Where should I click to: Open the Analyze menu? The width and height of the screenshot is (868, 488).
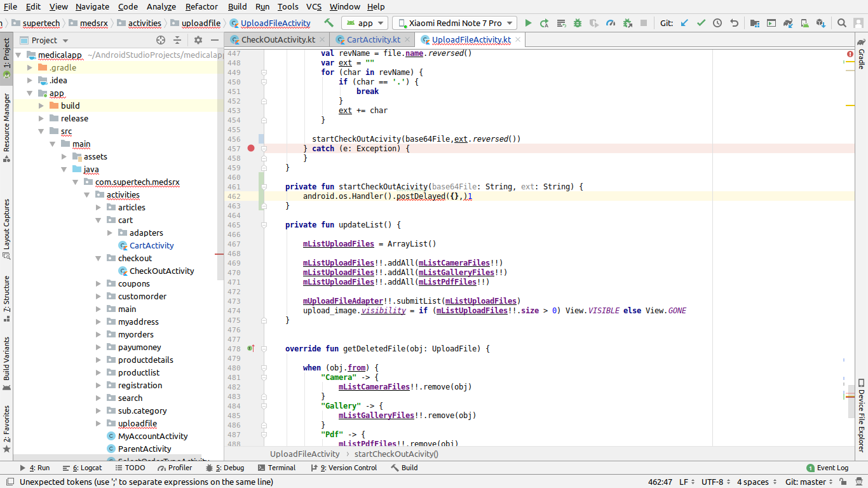tap(161, 6)
